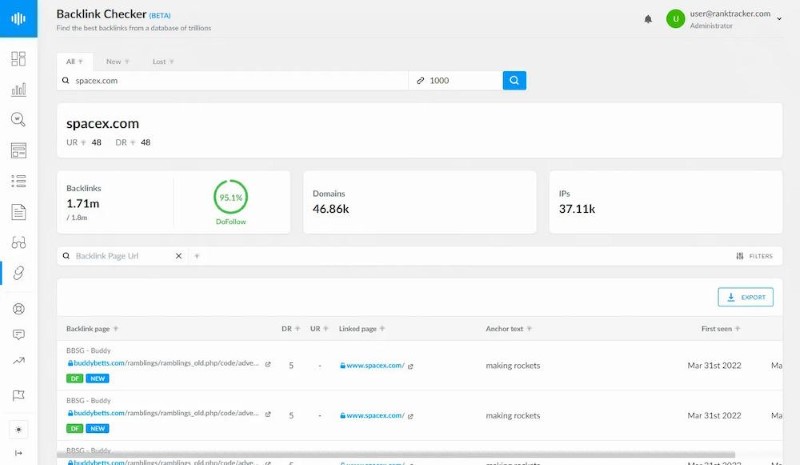This screenshot has height=465, width=800.
Task: Open the flag icon in sidebar
Action: point(18,395)
